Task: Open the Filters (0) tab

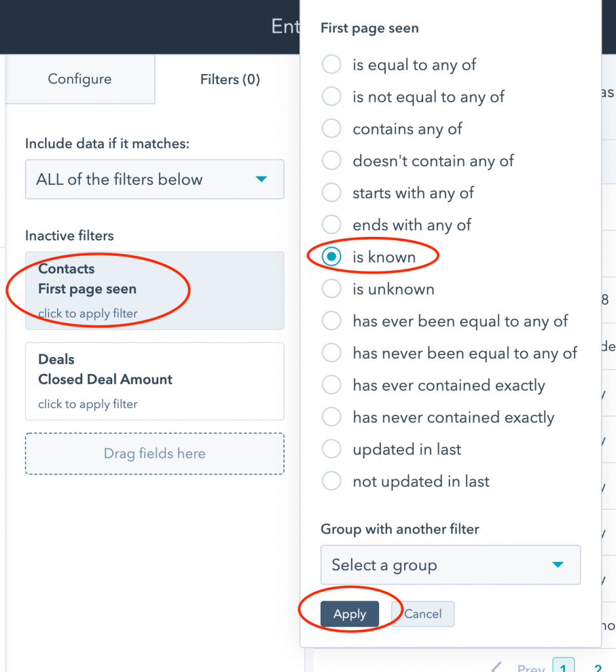Action: (x=230, y=79)
